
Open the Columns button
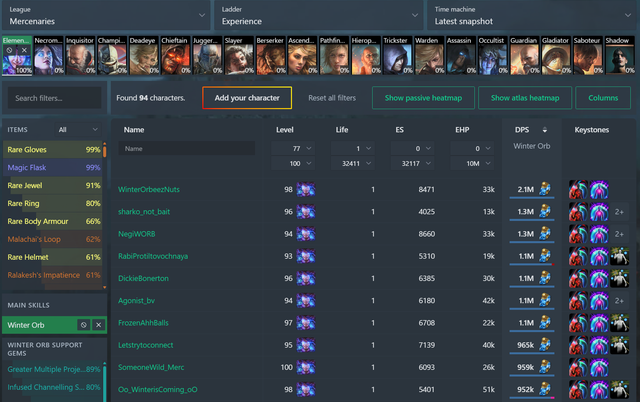[603, 98]
